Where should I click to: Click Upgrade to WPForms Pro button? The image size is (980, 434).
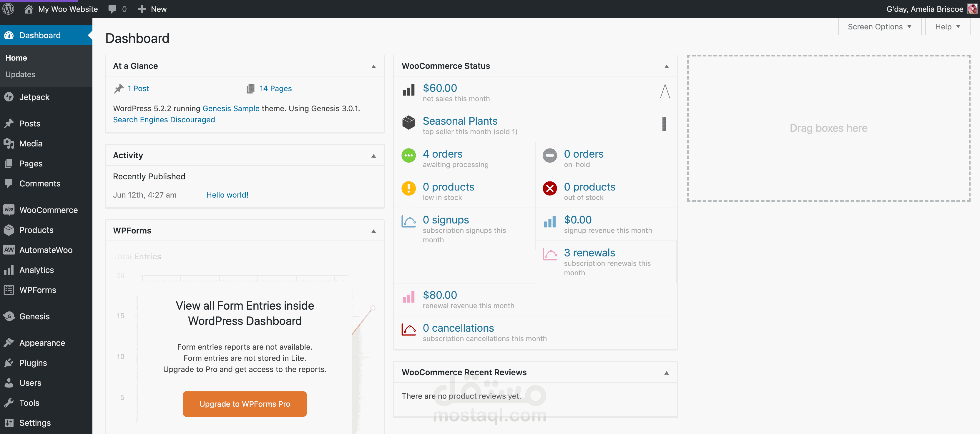pos(245,404)
